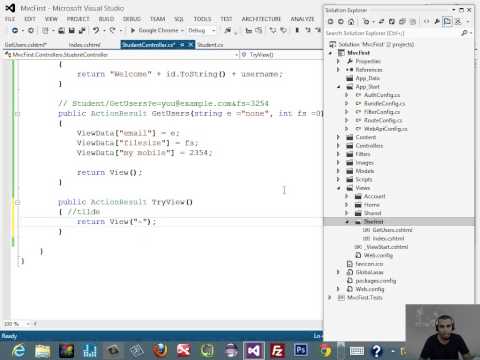Screen dimensions: 480x360
Task: Open the TEST menu
Action: click(x=226, y=19)
